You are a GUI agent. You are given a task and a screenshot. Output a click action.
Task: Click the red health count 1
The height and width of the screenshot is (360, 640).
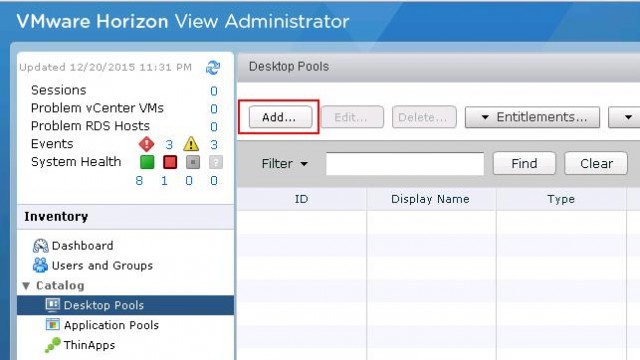(x=164, y=181)
